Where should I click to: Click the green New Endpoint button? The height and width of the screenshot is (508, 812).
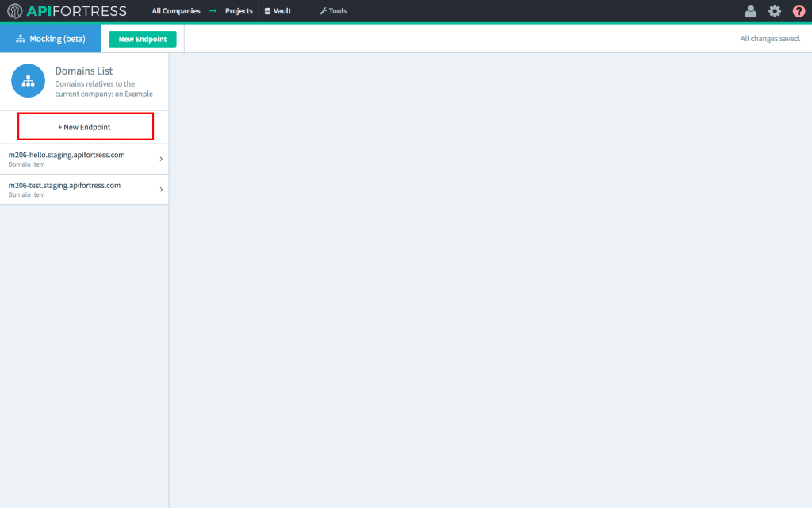(x=142, y=38)
